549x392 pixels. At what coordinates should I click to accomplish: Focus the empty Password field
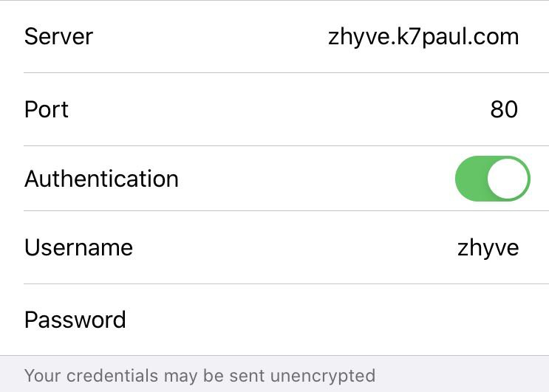point(333,320)
